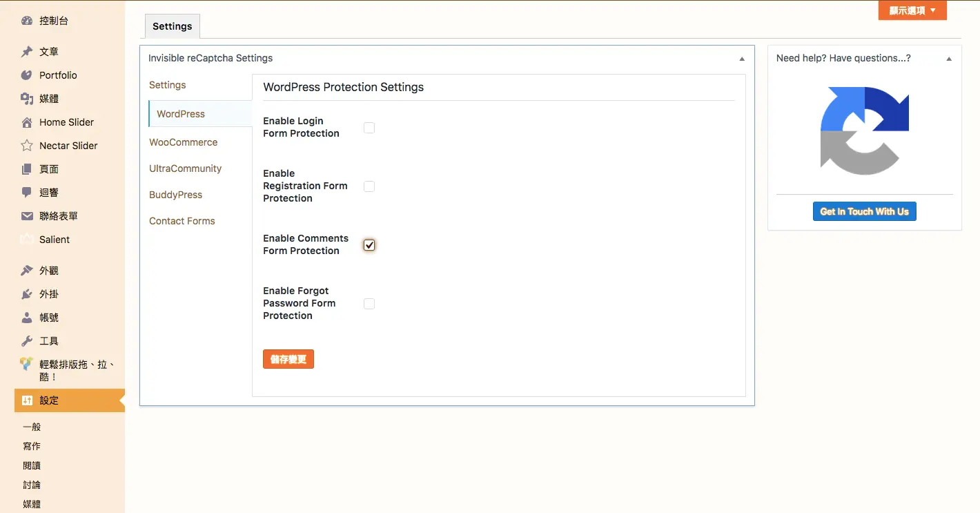Open the BuddyPress settings section

coord(176,195)
